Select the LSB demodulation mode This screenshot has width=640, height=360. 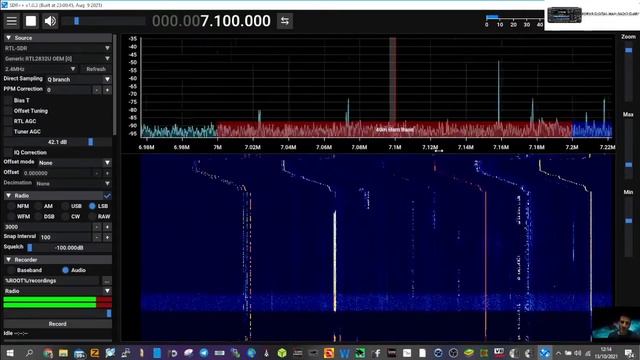pyautogui.click(x=92, y=206)
